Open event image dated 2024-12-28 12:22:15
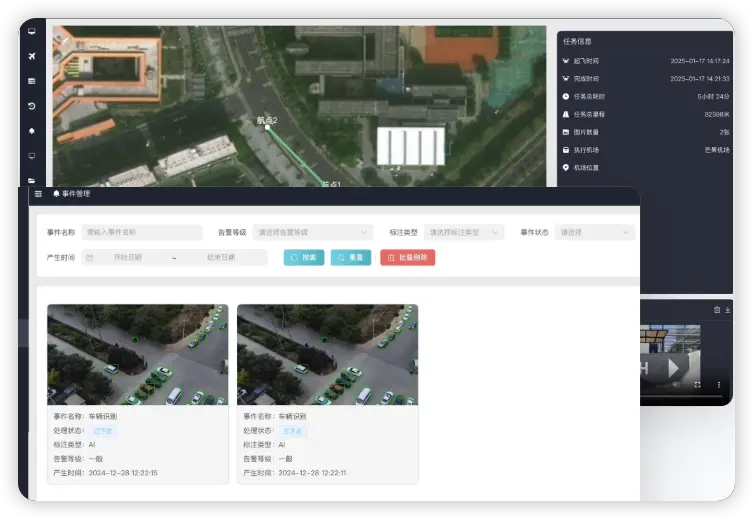753x519 pixels. [138, 354]
